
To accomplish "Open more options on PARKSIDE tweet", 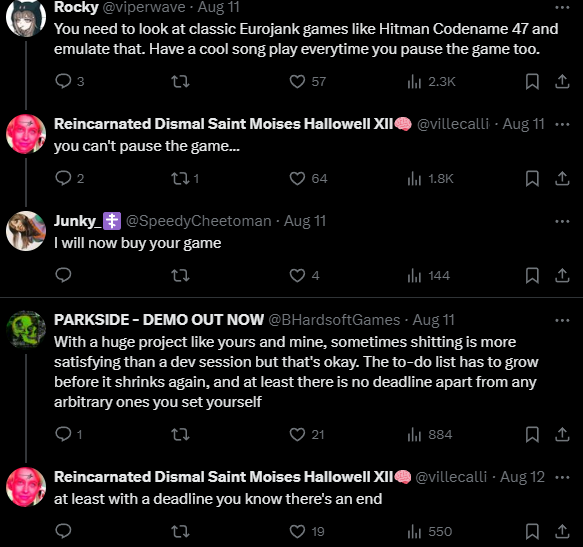I will point(562,320).
